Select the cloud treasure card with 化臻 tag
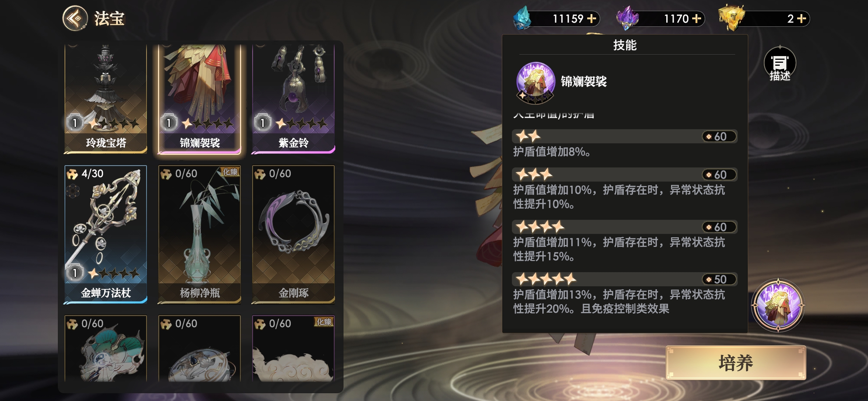 point(293,348)
